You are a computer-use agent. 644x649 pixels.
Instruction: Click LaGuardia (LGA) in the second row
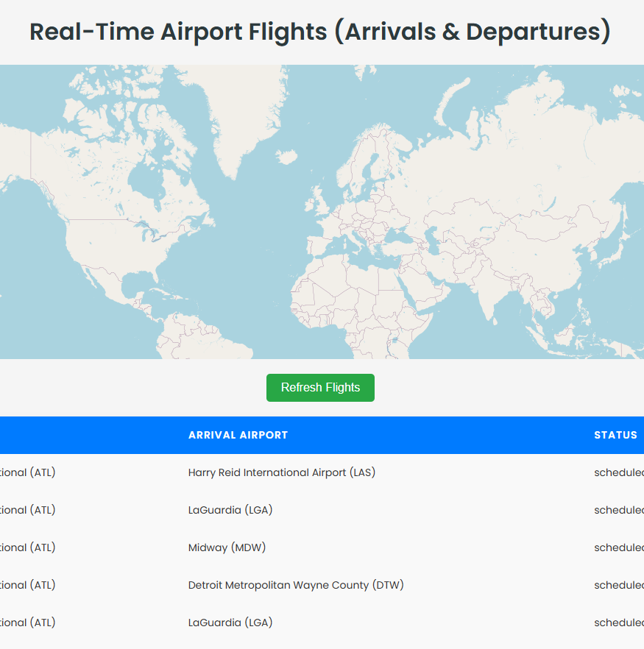click(230, 510)
